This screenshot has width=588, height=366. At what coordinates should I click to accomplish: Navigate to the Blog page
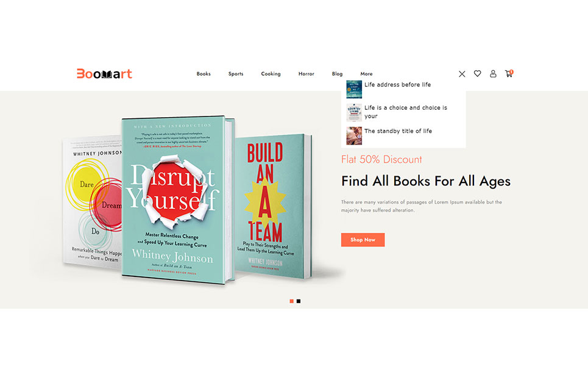tap(337, 74)
